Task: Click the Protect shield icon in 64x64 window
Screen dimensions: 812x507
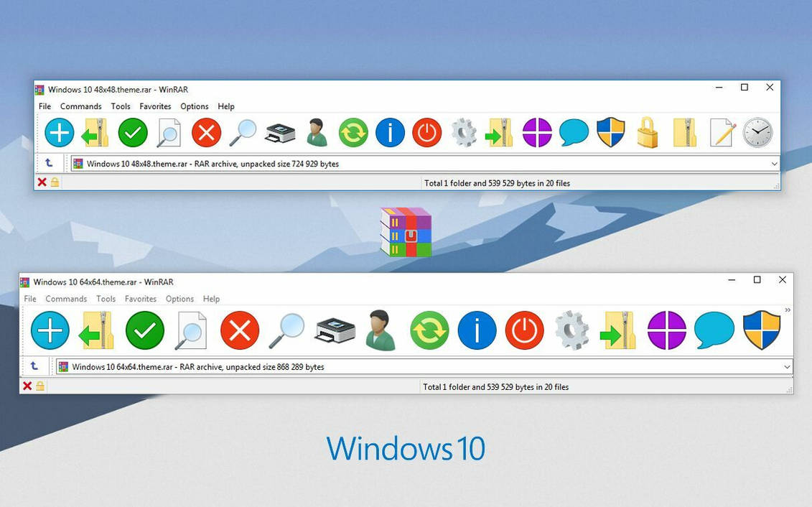Action: (762, 330)
